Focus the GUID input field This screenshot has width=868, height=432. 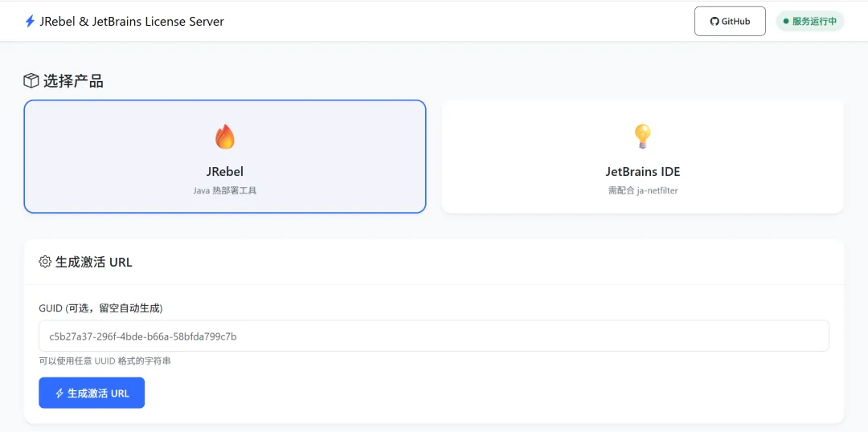434,336
